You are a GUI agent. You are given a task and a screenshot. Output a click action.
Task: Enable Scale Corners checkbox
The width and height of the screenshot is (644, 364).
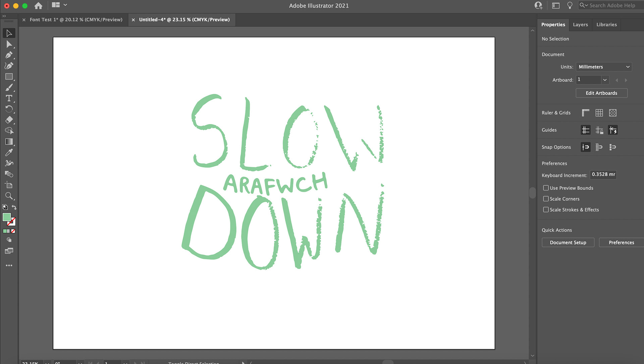click(x=546, y=199)
